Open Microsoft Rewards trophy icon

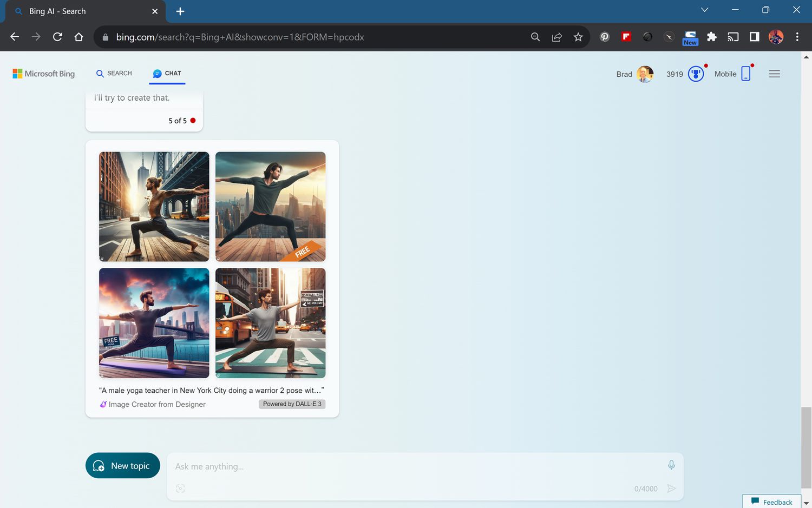pyautogui.click(x=696, y=74)
